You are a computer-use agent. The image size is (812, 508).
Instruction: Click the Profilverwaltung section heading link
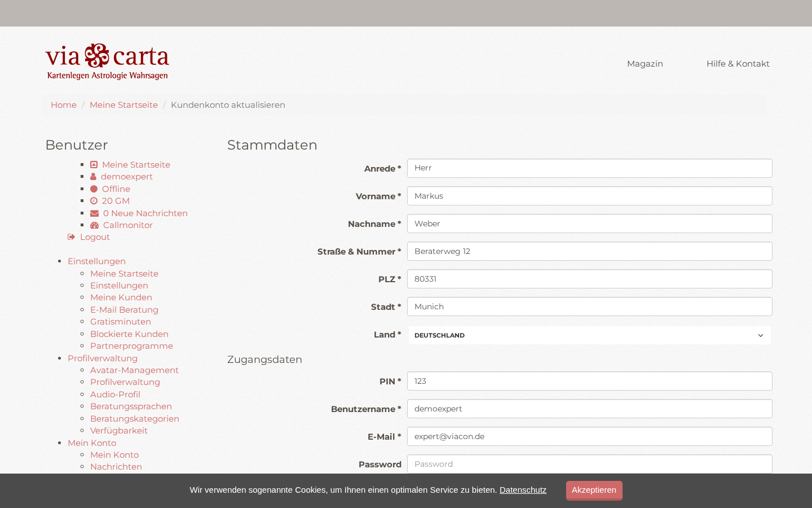click(103, 358)
